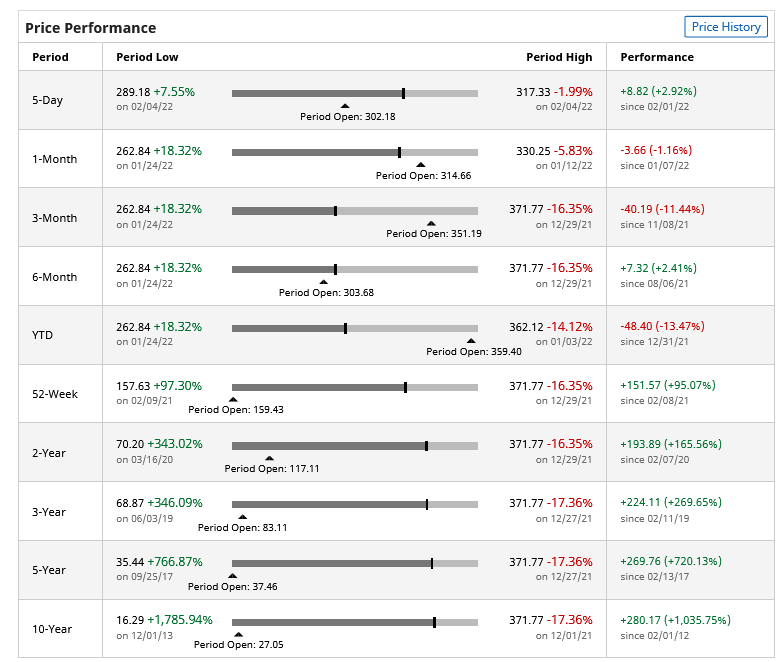Click the 10-Year period open triangle marker
Viewport: 777px width, 662px height.
pyautogui.click(x=238, y=634)
